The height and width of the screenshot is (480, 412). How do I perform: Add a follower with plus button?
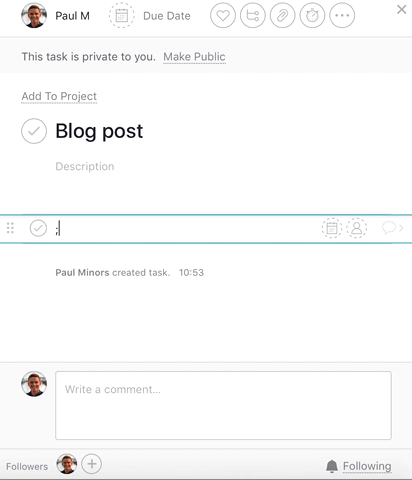92,464
